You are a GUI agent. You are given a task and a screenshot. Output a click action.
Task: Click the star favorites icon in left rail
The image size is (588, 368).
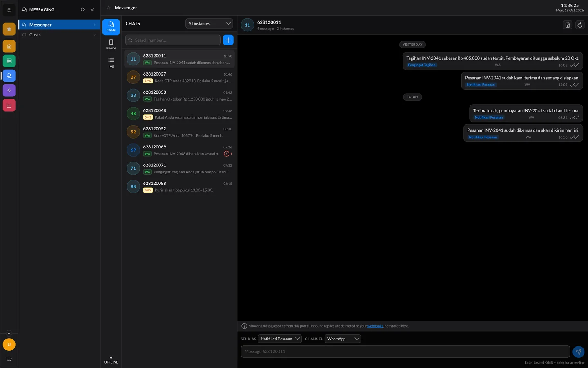click(9, 29)
